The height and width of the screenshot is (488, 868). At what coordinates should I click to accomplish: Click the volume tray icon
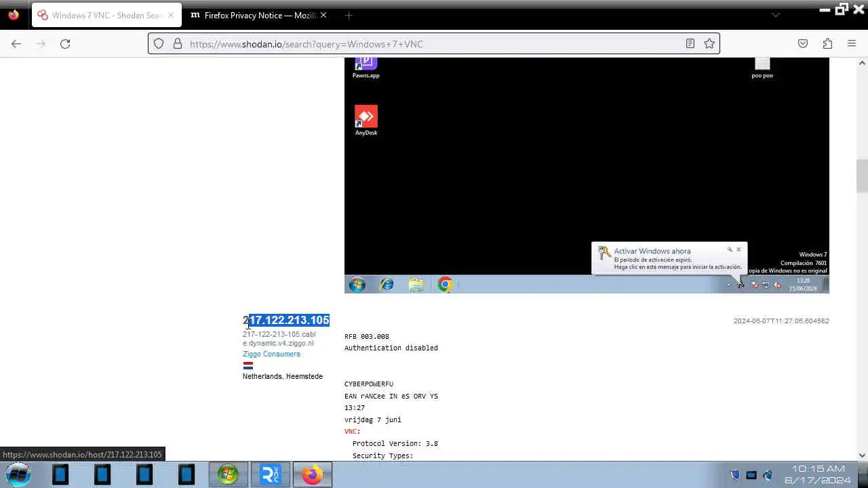[x=768, y=475]
